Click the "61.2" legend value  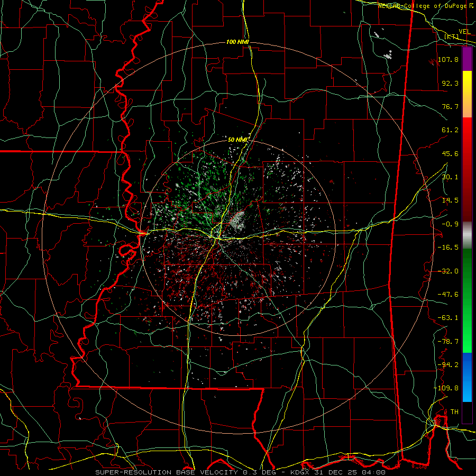coord(450,130)
